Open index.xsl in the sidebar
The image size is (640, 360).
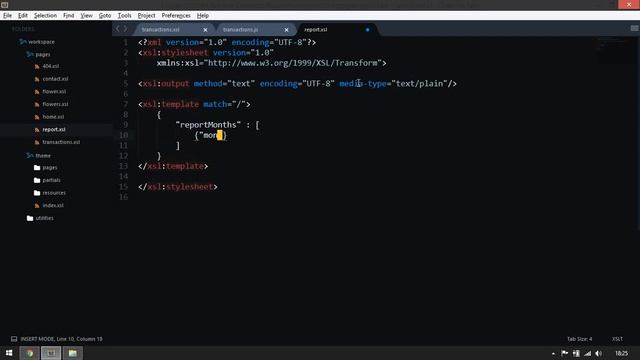click(x=53, y=205)
